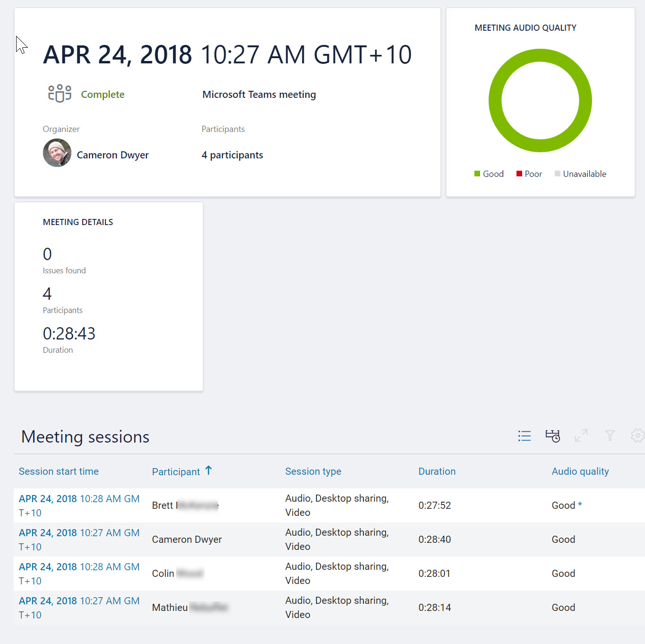Image resolution: width=645 pixels, height=644 pixels.
Task: Click the Good * audio quality cell
Action: click(567, 505)
